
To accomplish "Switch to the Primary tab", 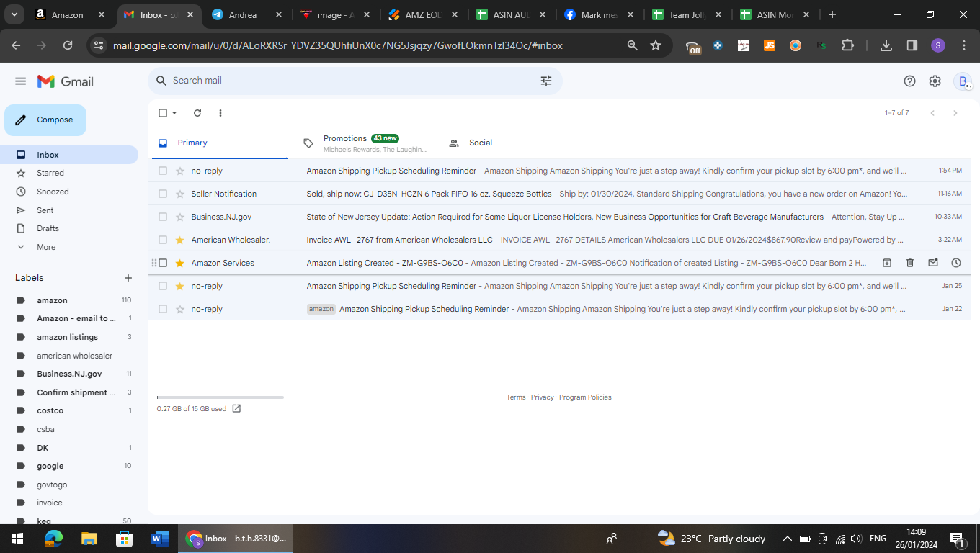I will (x=218, y=143).
